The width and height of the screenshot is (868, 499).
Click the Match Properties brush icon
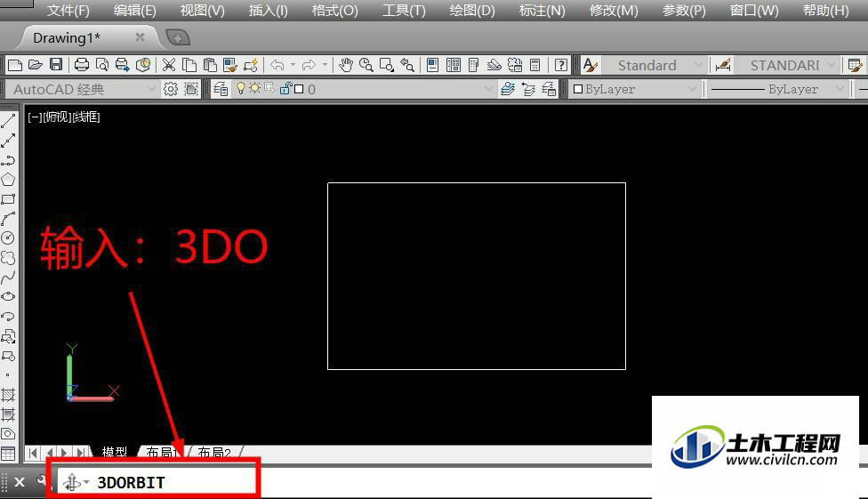click(230, 65)
